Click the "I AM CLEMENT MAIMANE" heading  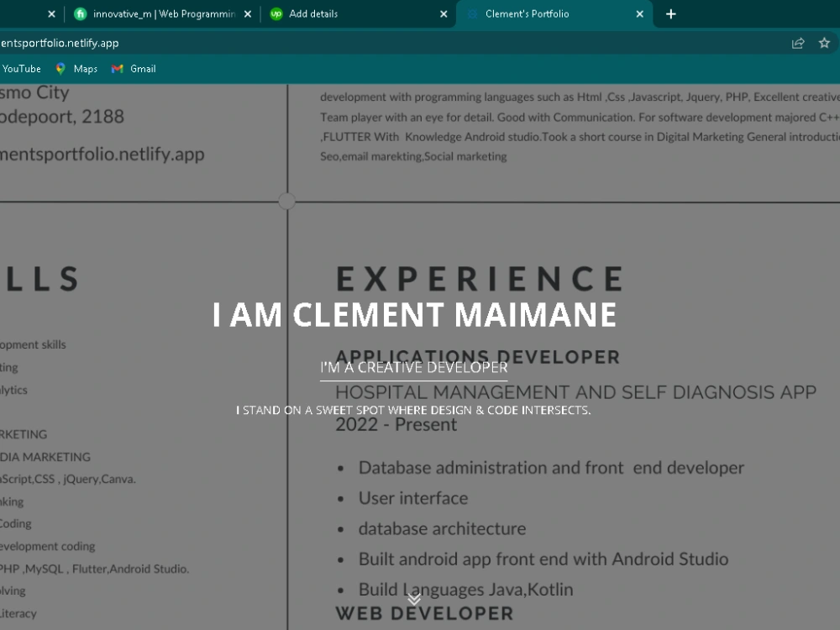coord(415,314)
